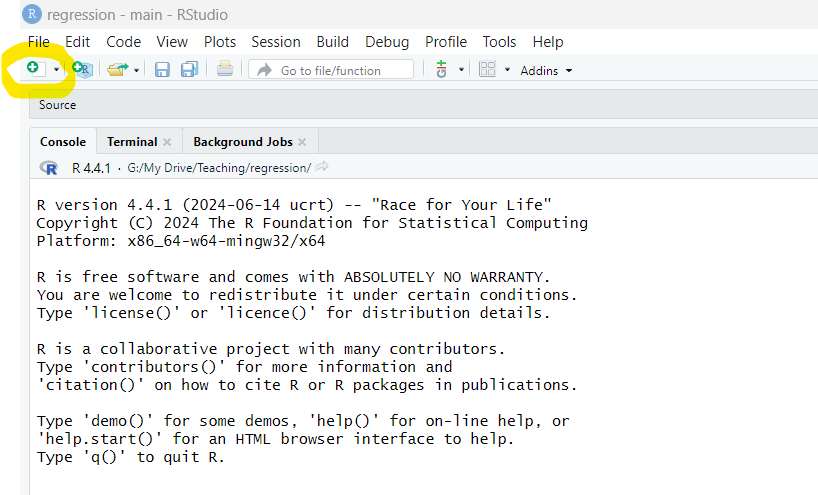818x495 pixels.
Task: Open the File menu
Action: click(39, 42)
